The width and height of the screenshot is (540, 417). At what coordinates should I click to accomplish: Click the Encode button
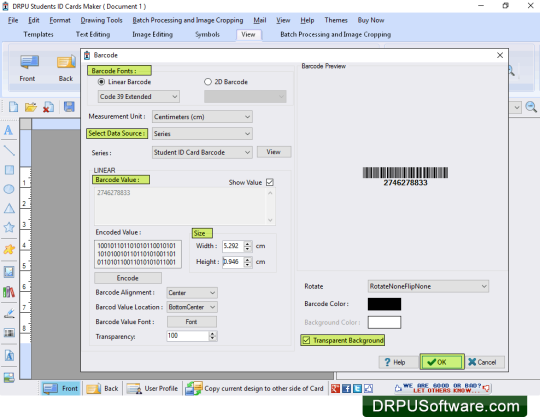point(128,278)
